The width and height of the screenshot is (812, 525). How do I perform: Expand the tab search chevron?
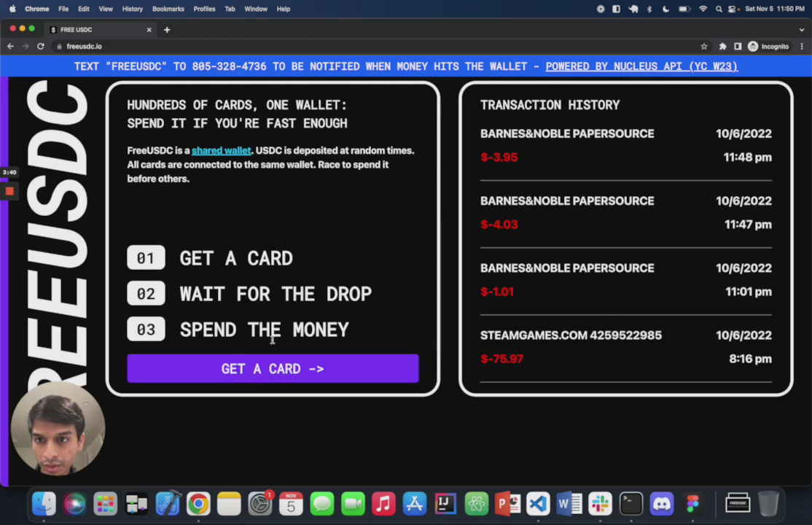(x=802, y=30)
